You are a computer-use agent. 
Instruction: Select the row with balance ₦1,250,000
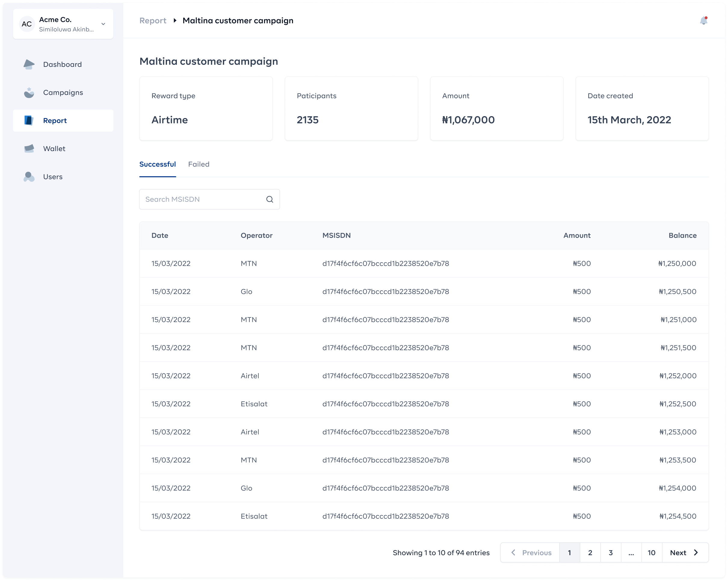424,264
